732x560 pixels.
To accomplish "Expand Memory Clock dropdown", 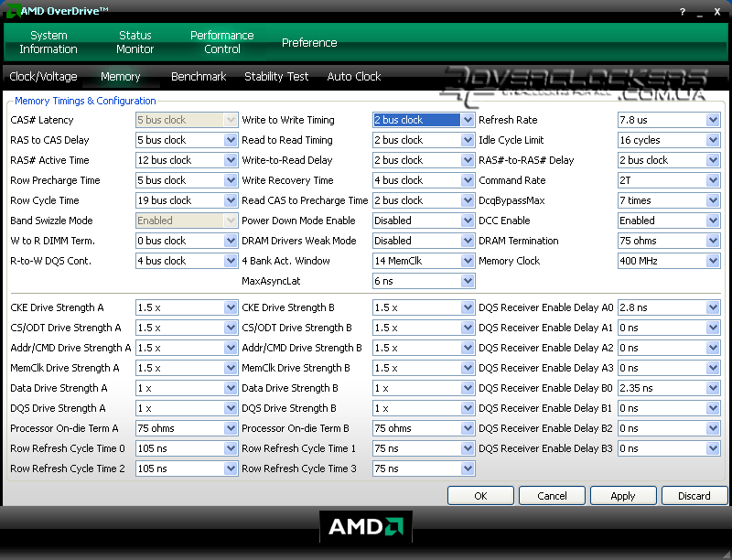I will [713, 261].
